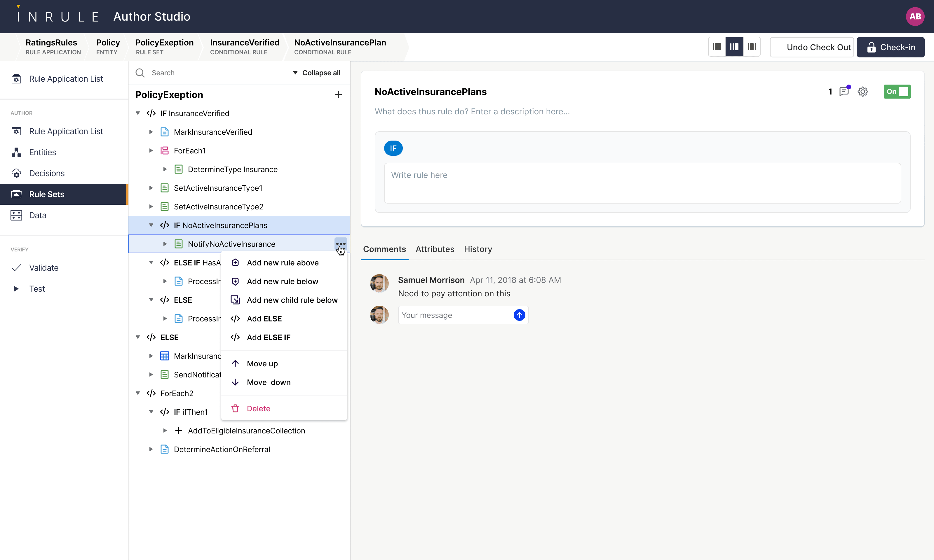
Task: Open the InsuranceVerified breadcrumb
Action: [x=245, y=47]
